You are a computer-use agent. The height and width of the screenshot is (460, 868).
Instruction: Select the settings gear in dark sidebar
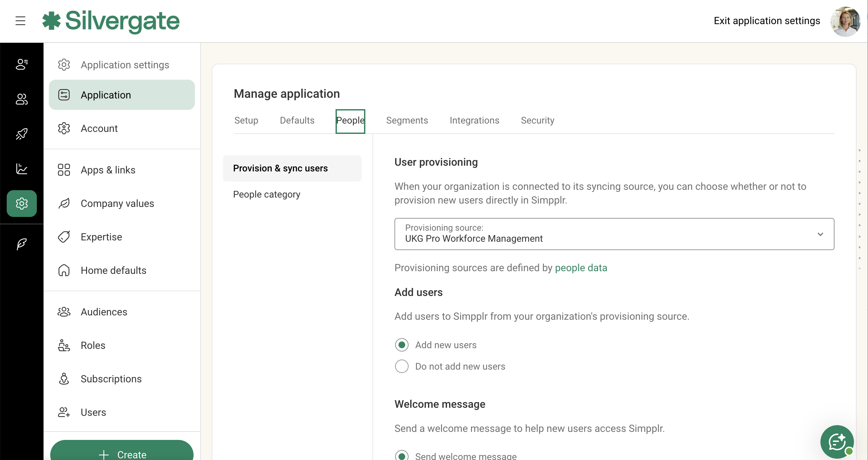point(22,204)
